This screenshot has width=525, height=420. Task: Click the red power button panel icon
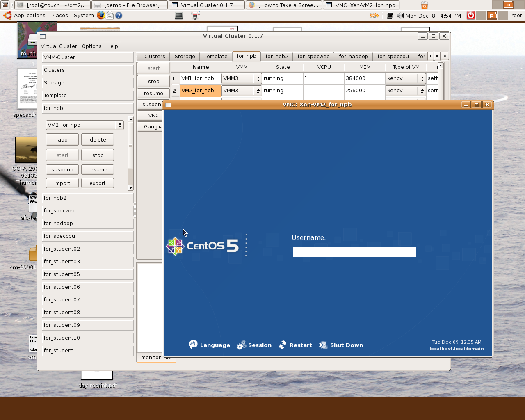pyautogui.click(x=471, y=16)
